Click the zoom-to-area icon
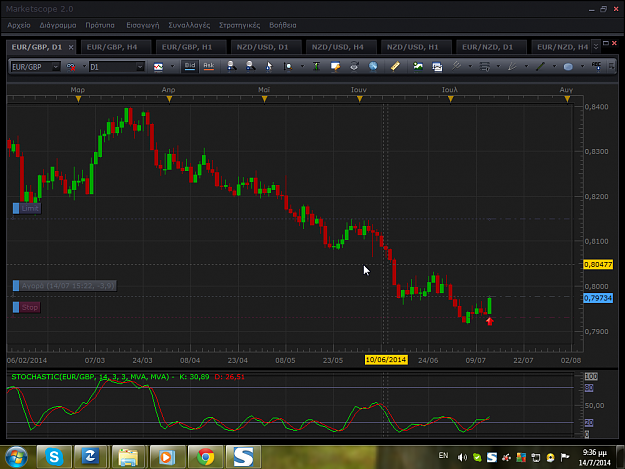Screen dimensions: 625x469 click(x=288, y=66)
